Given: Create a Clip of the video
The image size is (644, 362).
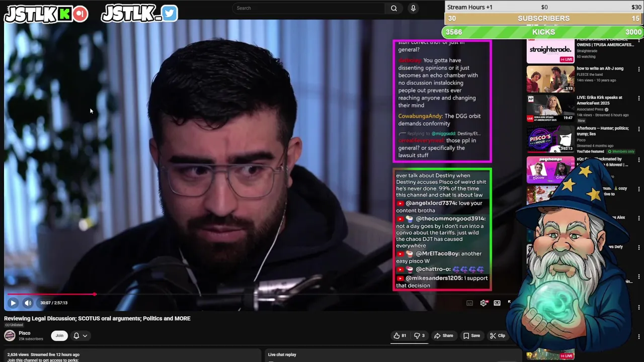Looking at the screenshot, I should pyautogui.click(x=498, y=335).
